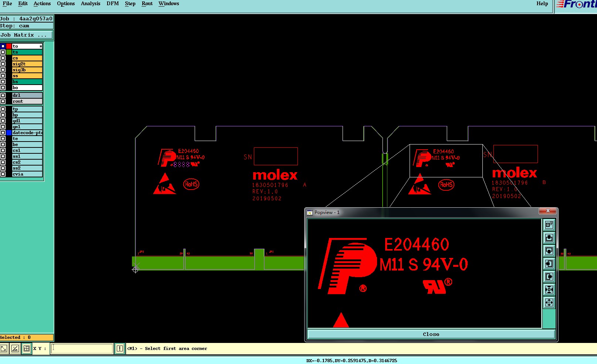The height and width of the screenshot is (364, 597).
Task: Click the exclamation mark icon in bottom bar
Action: tap(120, 348)
